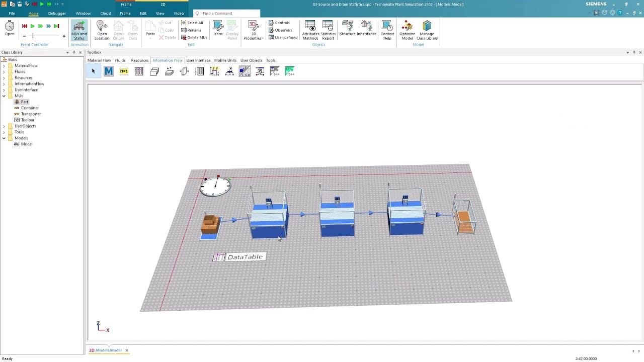Switch to the Cloud ribbon tab

click(x=105, y=14)
